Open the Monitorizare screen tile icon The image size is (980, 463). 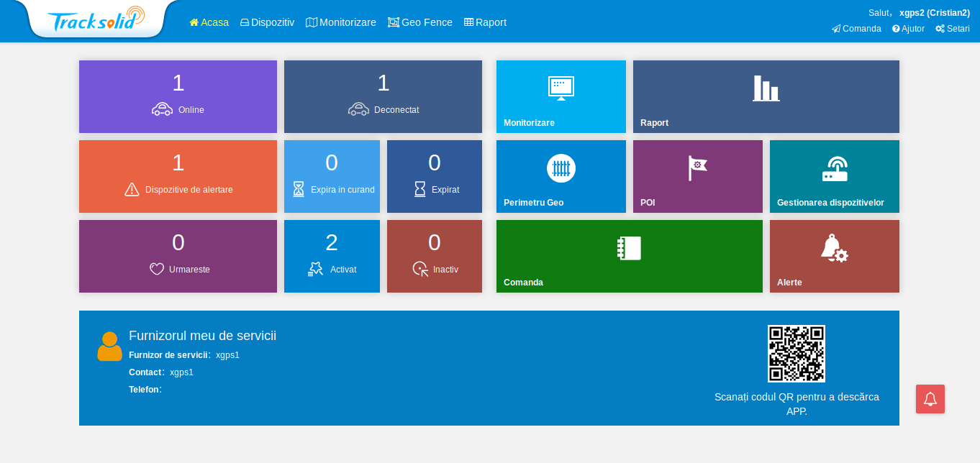(x=561, y=88)
